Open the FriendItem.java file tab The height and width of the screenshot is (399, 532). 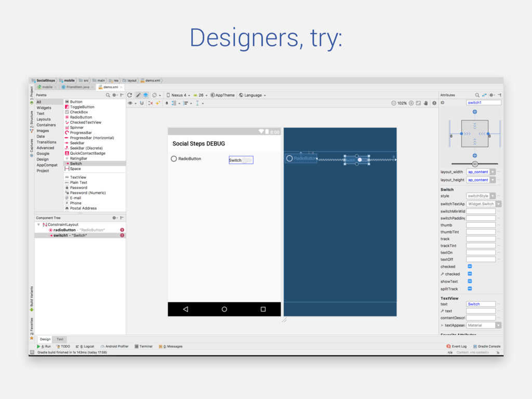coord(77,87)
